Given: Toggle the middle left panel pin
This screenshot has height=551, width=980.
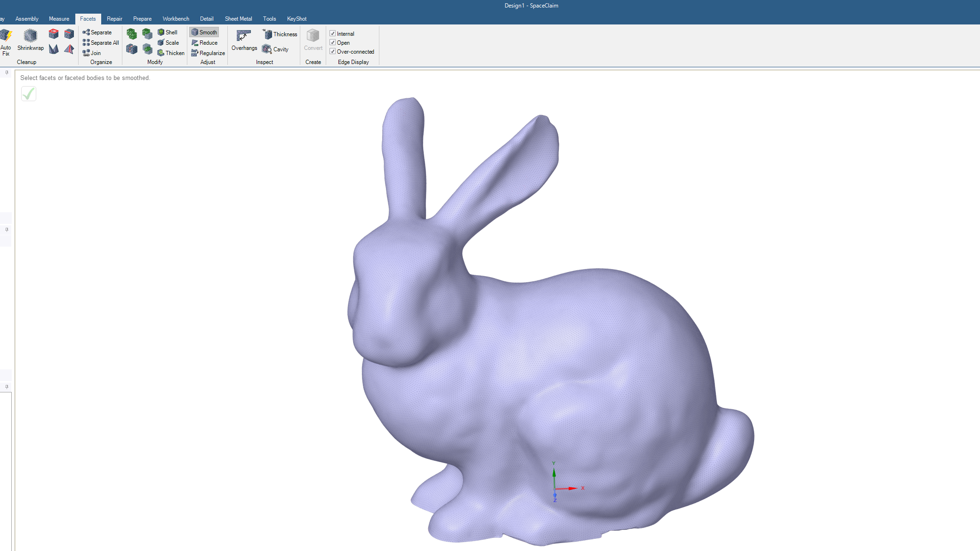Looking at the screenshot, I should (7, 230).
